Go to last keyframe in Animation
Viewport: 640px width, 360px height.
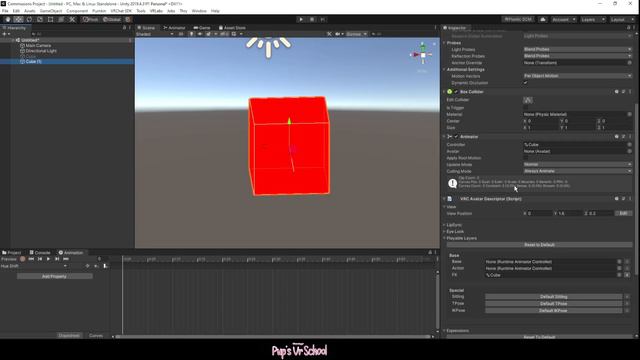(66, 259)
